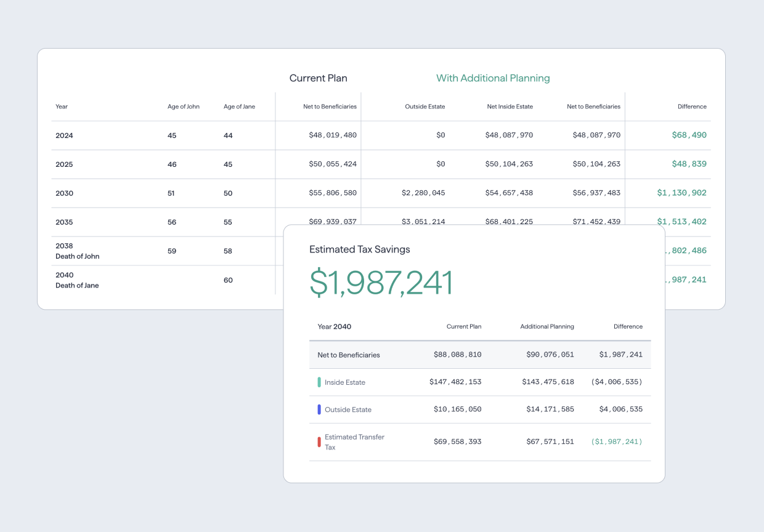Click the green Inside Estate color marker

(x=319, y=382)
